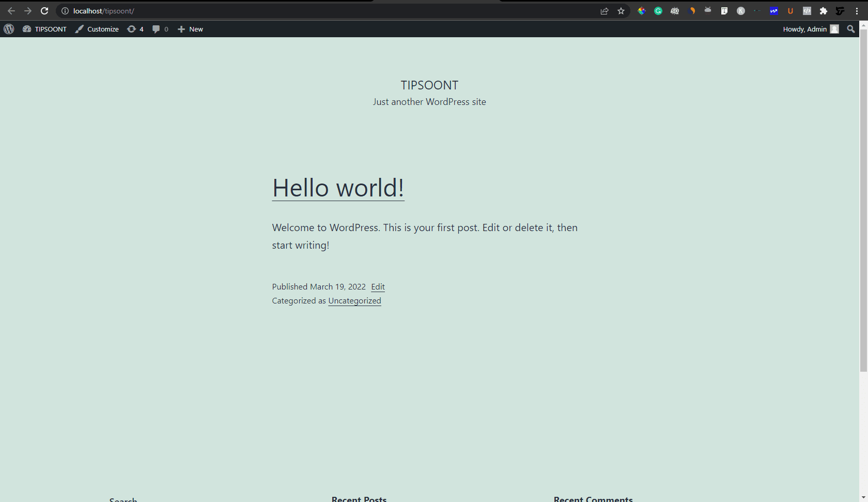Screen dimensions: 868x502
Task: Open admin bar search magnifier
Action: 851,29
